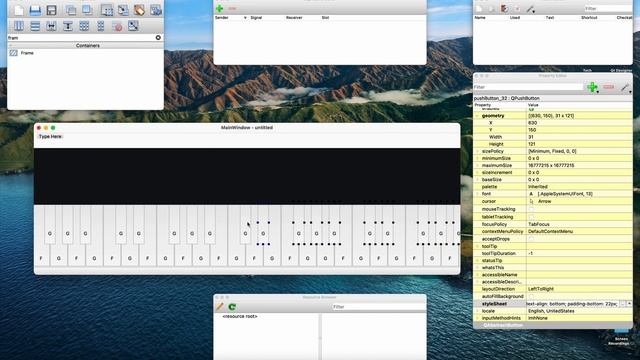Viewport: 640px width, 360px height.
Task: Click the Bring to Front icon
Action: pos(87,10)
